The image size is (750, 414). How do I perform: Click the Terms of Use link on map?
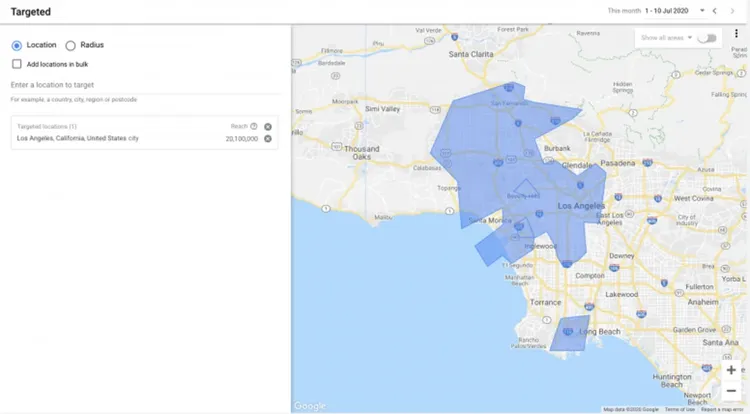(679, 410)
